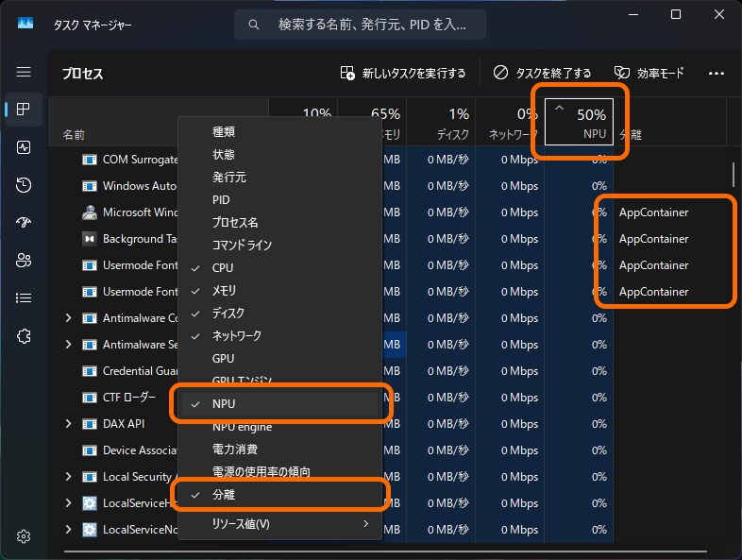Enable the GPU column in context menu

coord(279,359)
